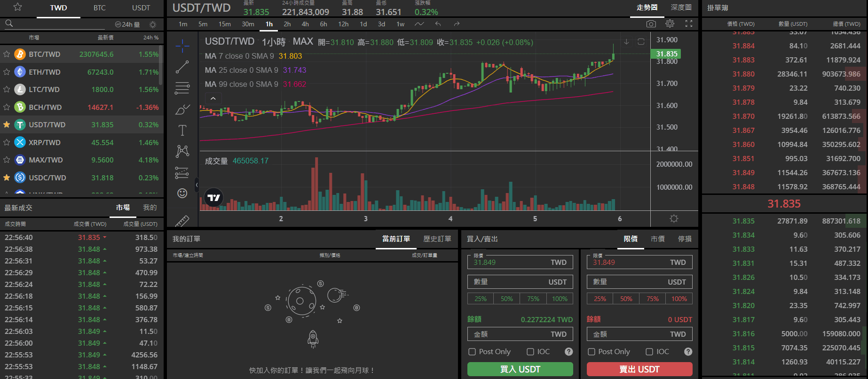Click the buy-side IOC help icon
Image resolution: width=868 pixels, height=379 pixels.
click(x=569, y=352)
